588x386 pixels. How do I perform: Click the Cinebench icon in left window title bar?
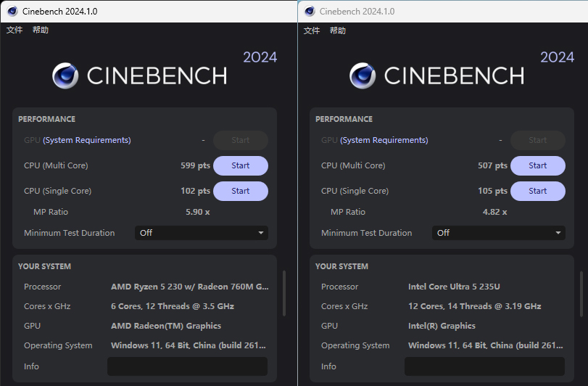tap(12, 12)
